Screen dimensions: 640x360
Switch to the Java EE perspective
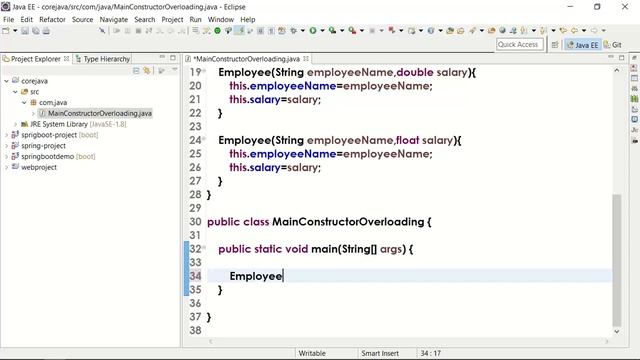(x=583, y=45)
